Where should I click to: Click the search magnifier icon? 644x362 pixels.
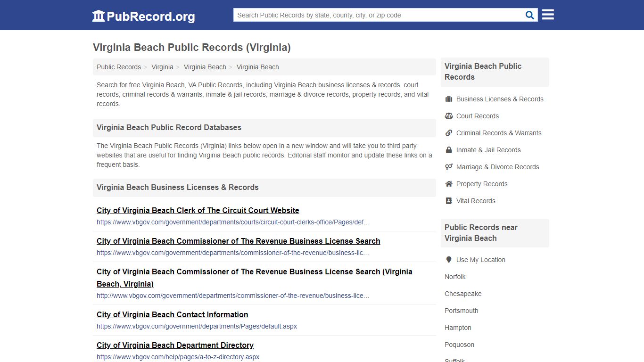click(x=530, y=15)
